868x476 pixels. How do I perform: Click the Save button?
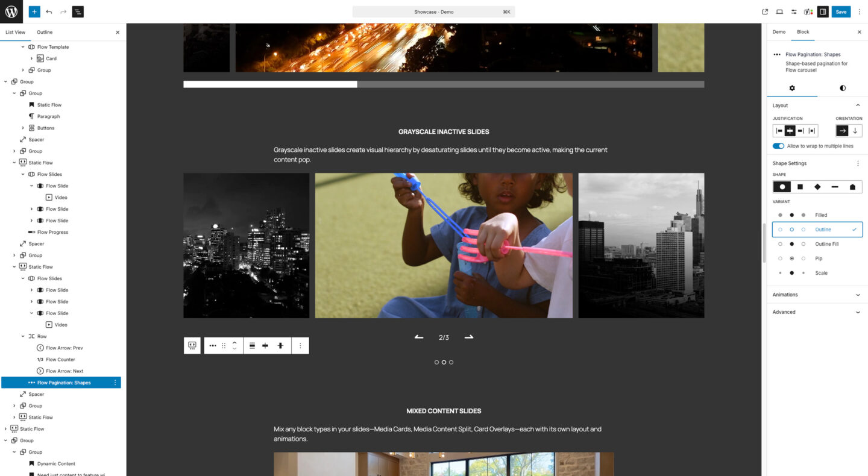[x=840, y=11]
